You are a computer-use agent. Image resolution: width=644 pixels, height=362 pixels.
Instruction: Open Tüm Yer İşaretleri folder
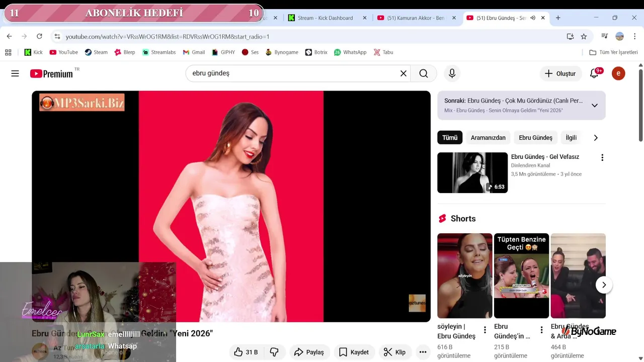point(613,52)
